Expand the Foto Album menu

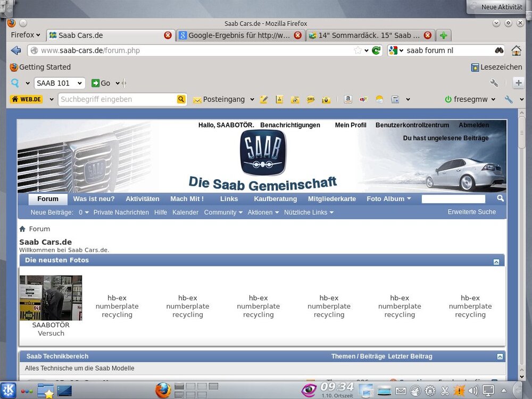pos(388,199)
